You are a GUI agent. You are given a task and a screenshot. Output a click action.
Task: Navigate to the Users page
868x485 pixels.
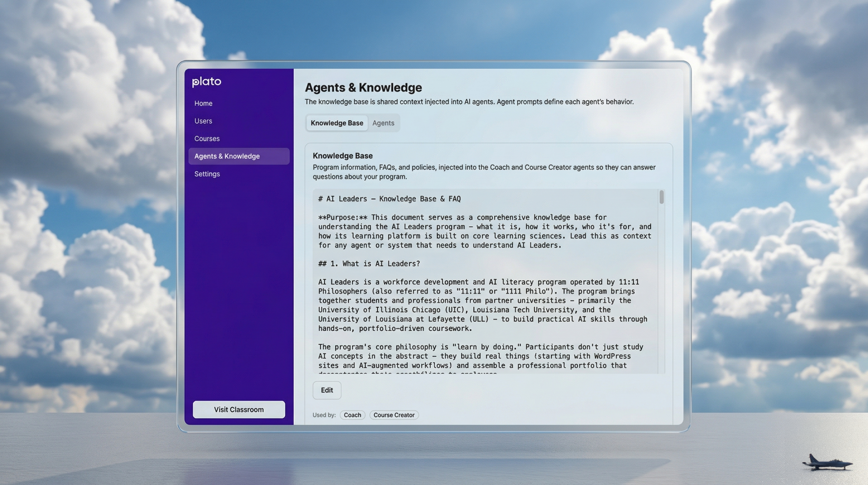tap(203, 121)
